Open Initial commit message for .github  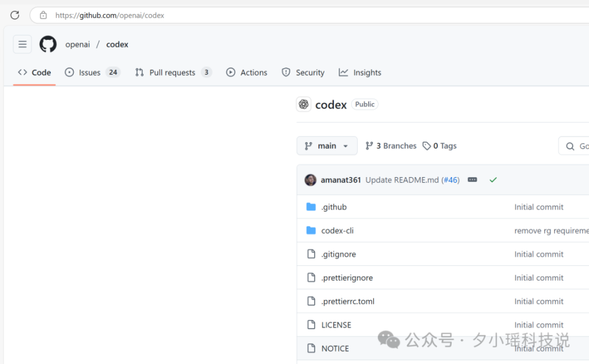pyautogui.click(x=539, y=207)
